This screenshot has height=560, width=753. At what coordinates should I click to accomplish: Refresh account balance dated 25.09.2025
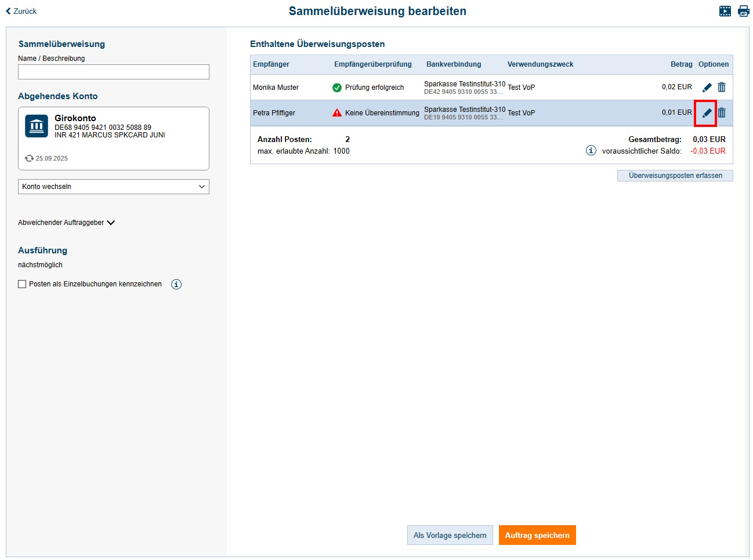click(x=29, y=158)
